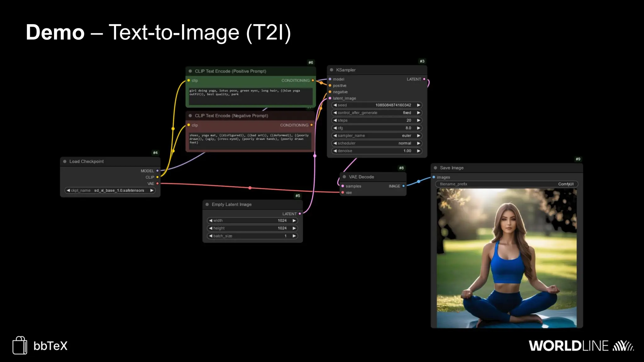This screenshot has width=644, height=362.
Task: Click the LATENT output dot on KSampler
Action: pos(424,79)
